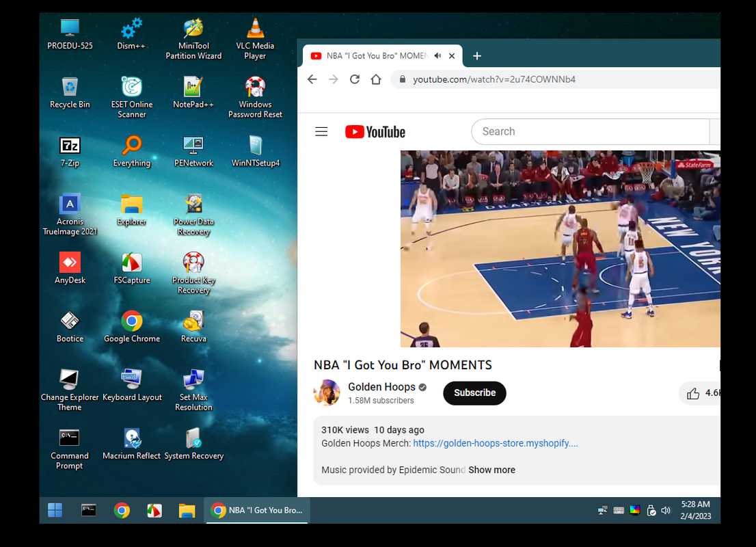View site info via the lock icon
The width and height of the screenshot is (756, 547).
tap(403, 79)
